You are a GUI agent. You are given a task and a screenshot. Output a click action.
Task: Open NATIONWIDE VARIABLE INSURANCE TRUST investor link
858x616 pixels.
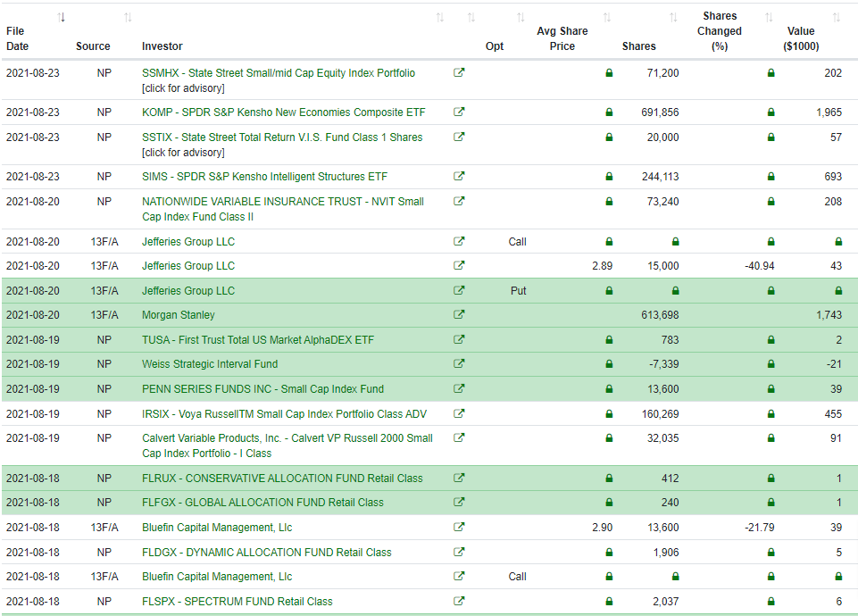283,209
